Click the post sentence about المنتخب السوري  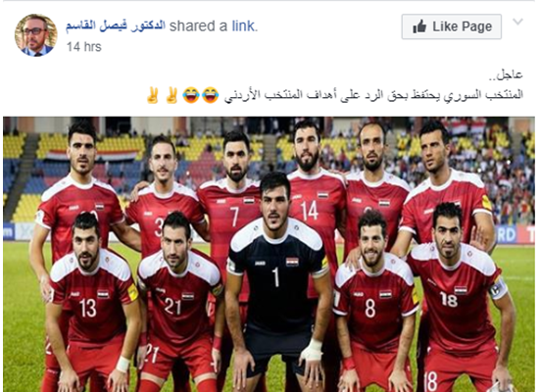(x=373, y=95)
